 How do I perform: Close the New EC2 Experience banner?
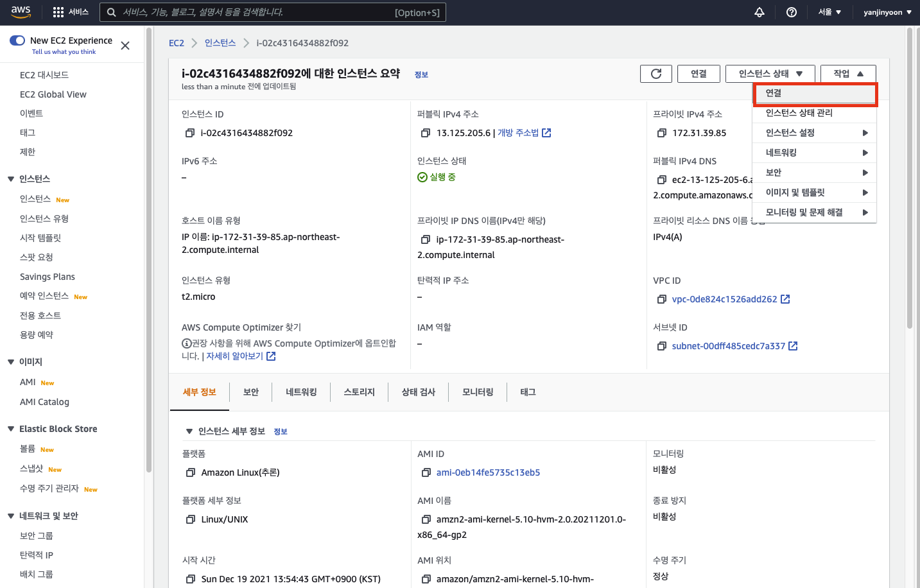tap(125, 46)
